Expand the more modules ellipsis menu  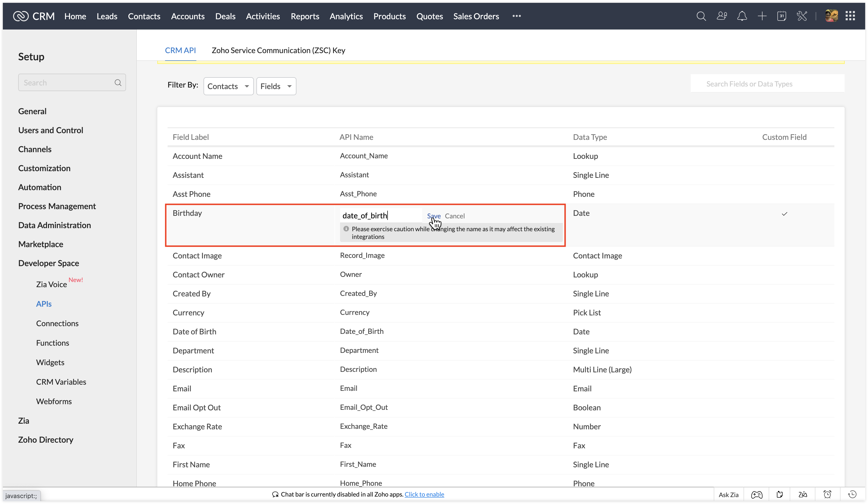[516, 16]
